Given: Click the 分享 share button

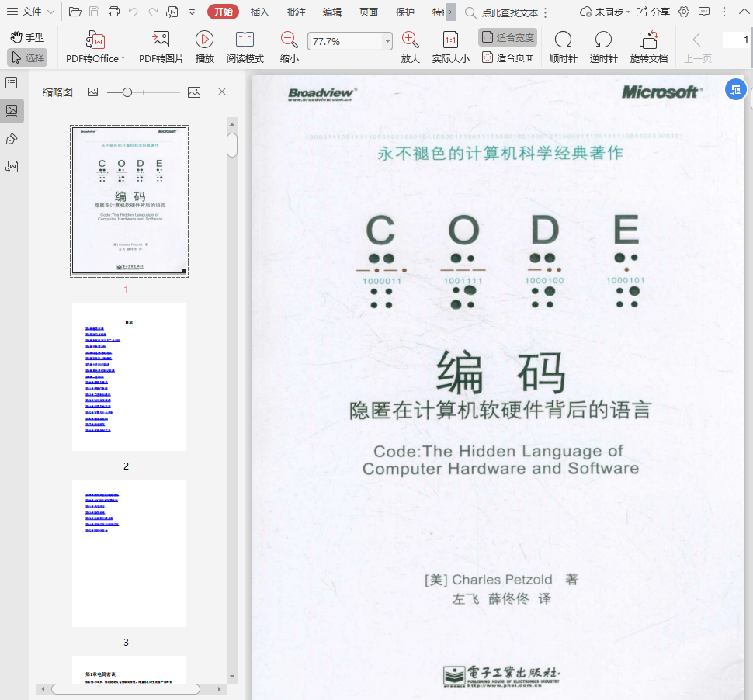Looking at the screenshot, I should [653, 12].
